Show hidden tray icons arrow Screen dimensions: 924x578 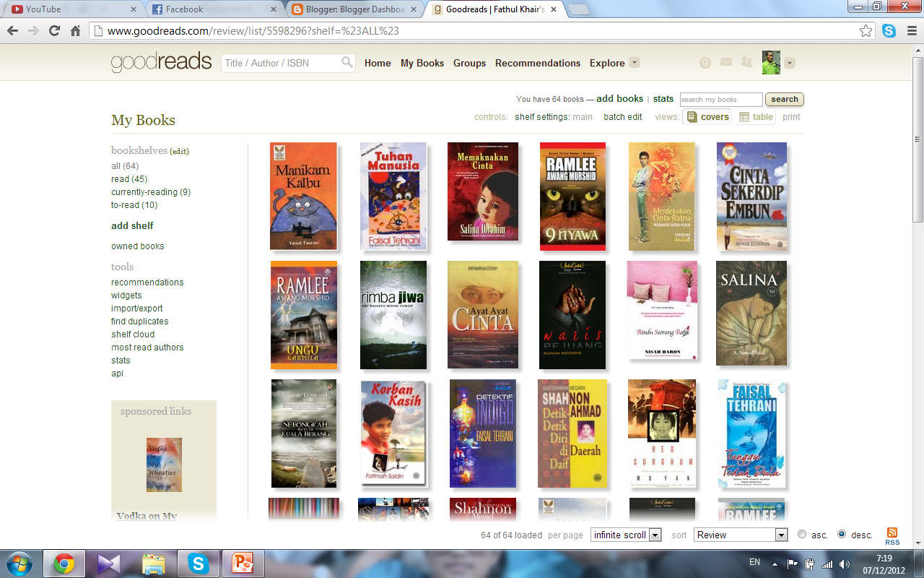click(775, 564)
